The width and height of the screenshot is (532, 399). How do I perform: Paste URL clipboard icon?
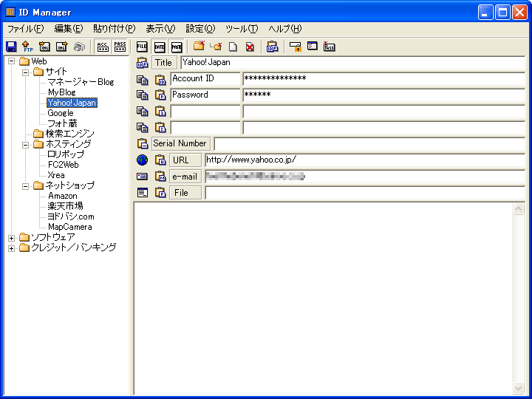coord(160,160)
